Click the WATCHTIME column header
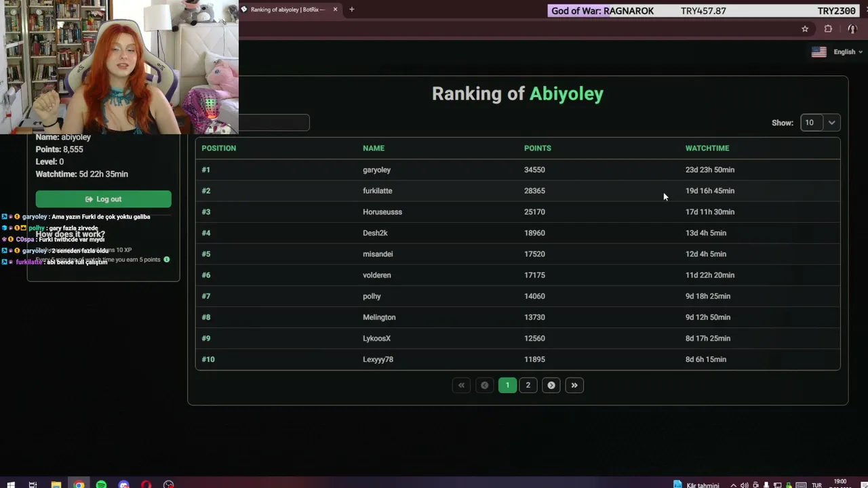Image resolution: width=868 pixels, height=488 pixels. pyautogui.click(x=707, y=148)
